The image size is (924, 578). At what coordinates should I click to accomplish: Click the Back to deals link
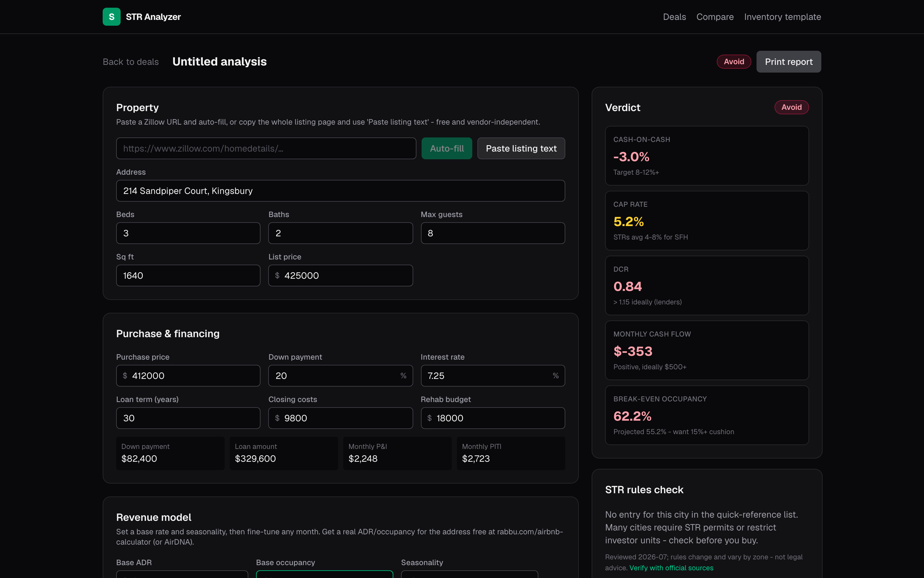[x=131, y=62]
